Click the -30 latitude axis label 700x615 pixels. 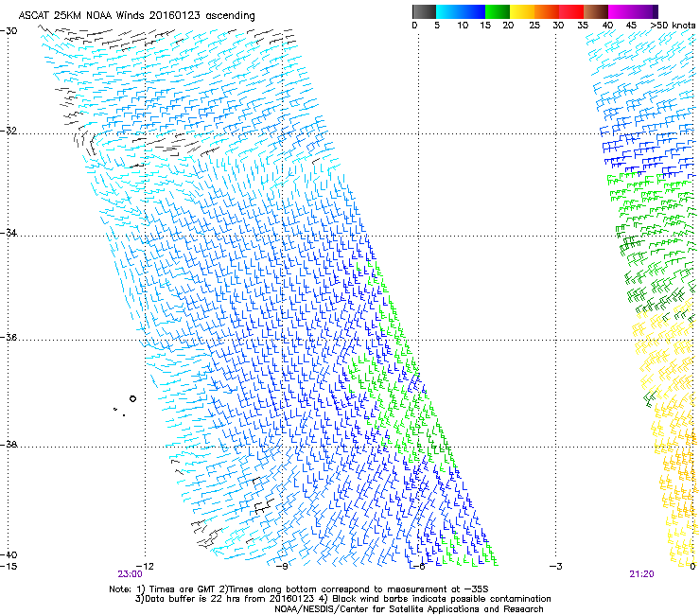[x=9, y=31]
